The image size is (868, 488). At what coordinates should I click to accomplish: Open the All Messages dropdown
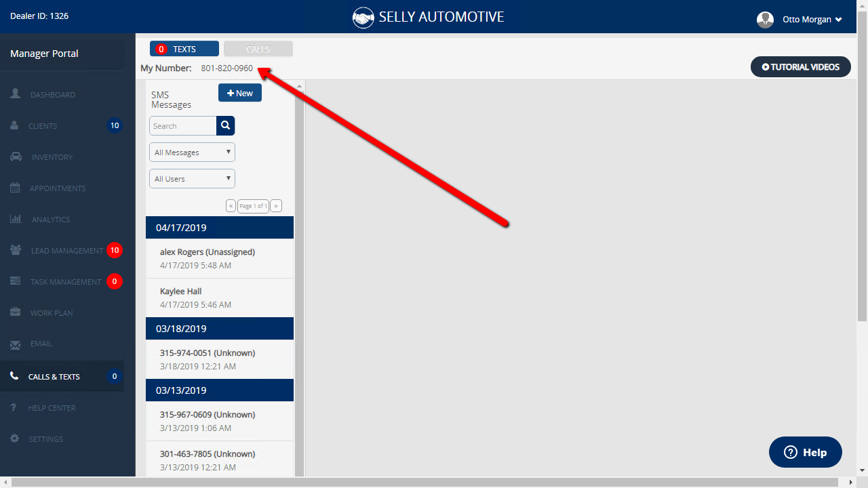tap(191, 152)
